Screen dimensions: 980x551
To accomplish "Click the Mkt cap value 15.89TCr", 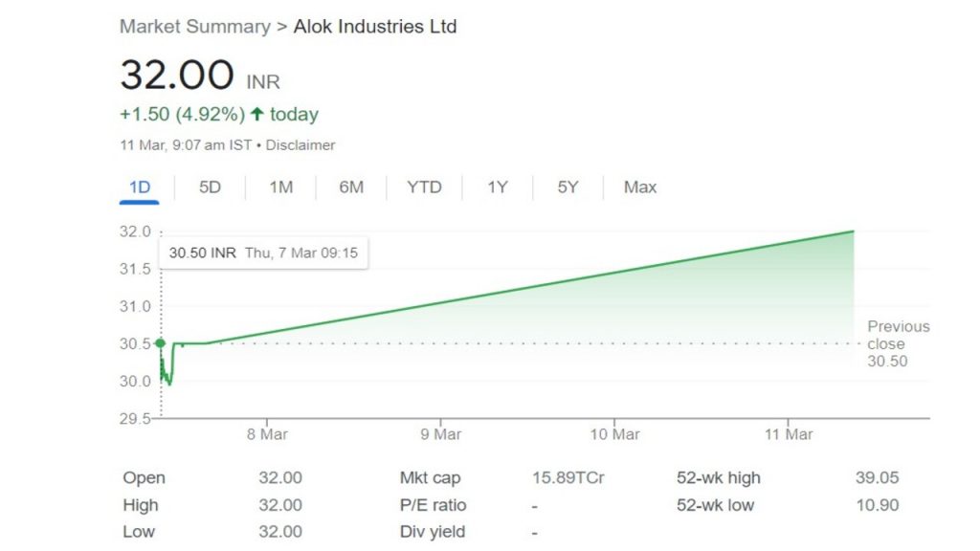I will 568,478.
